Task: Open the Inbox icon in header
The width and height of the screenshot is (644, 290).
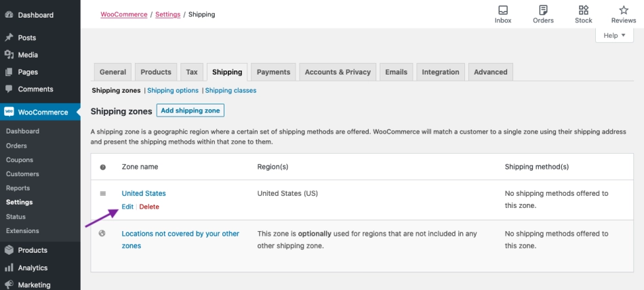Action: [503, 10]
